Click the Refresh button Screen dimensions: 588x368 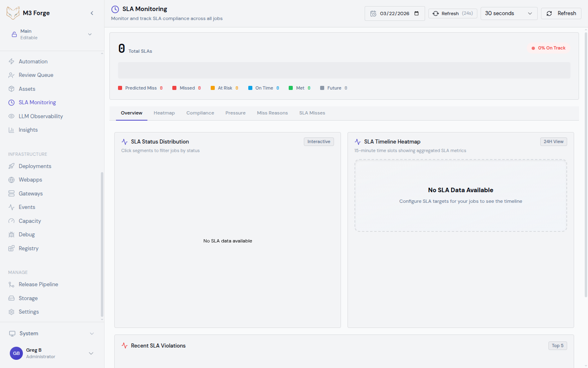(561, 13)
